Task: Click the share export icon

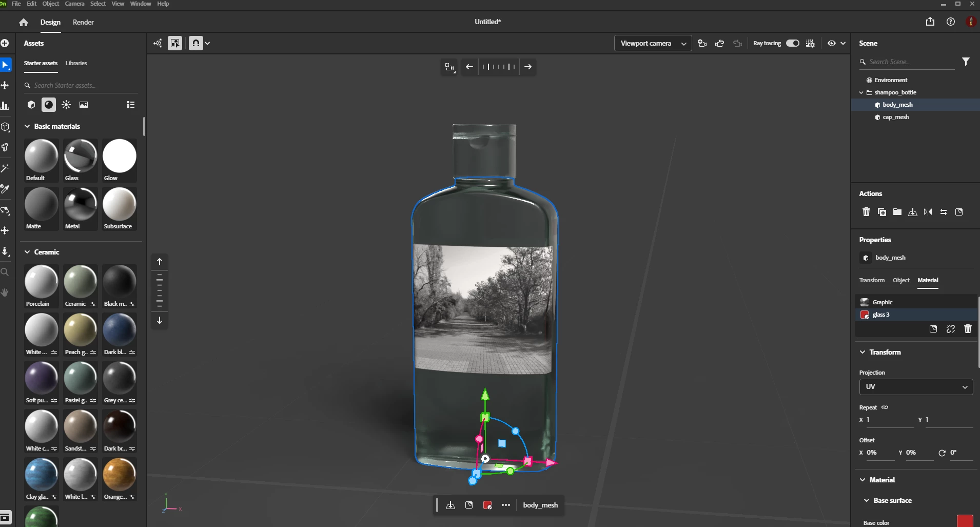Action: [930, 22]
